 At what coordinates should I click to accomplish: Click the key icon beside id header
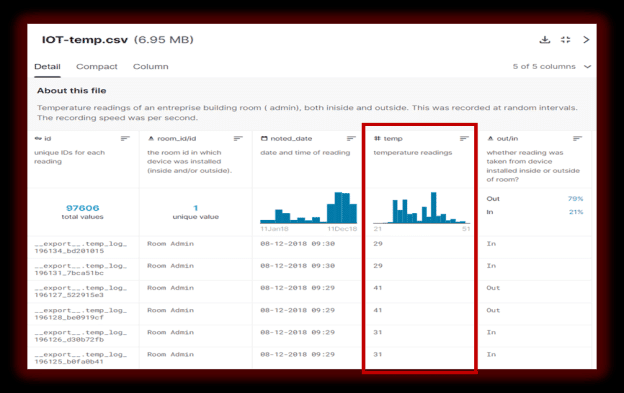click(x=38, y=138)
